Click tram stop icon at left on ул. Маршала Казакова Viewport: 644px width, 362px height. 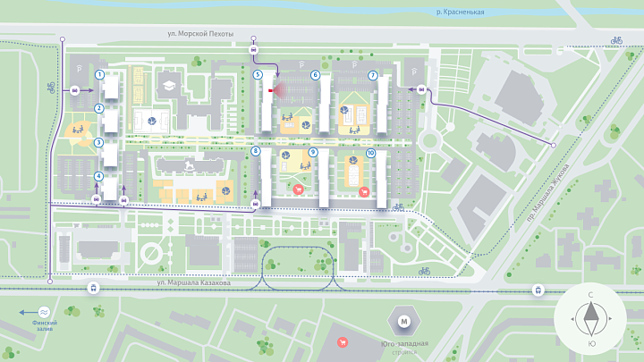point(93,289)
